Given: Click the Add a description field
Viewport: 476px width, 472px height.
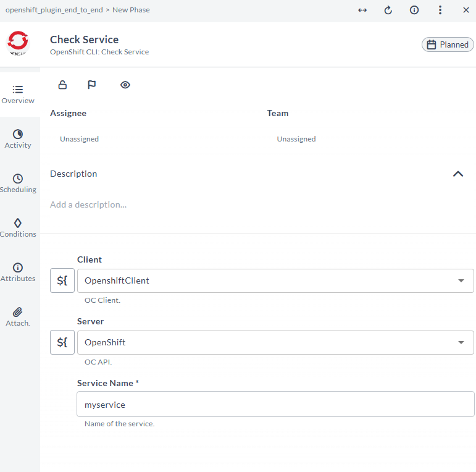Looking at the screenshot, I should [88, 204].
